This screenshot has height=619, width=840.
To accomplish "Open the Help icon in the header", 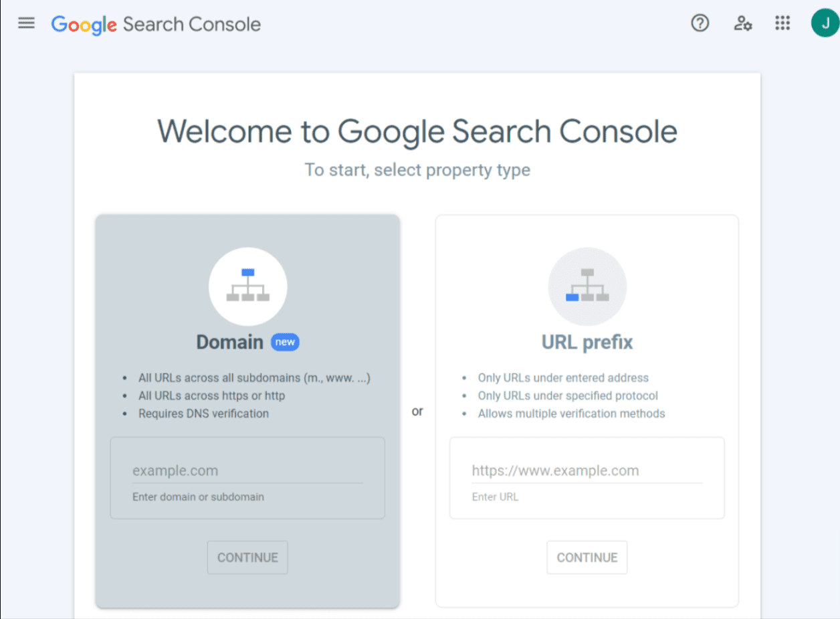I will 700,23.
